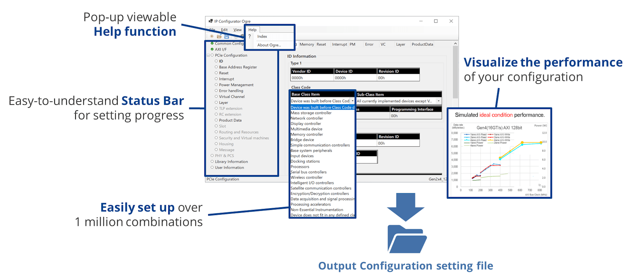Click the IP Configurator Ogre title icon
The width and height of the screenshot is (644, 279).
click(210, 21)
